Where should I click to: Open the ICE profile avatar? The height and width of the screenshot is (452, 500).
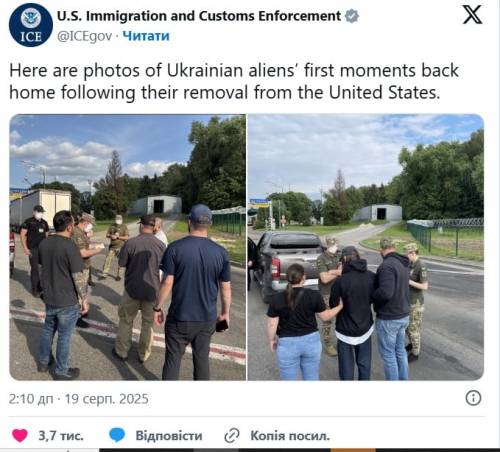coord(31,25)
